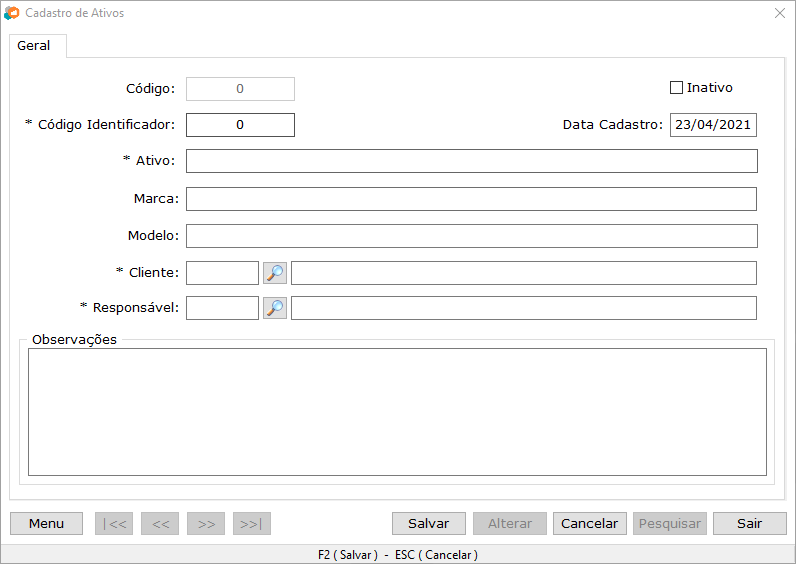The height and width of the screenshot is (564, 796).
Task: Go to last record button >>|
Action: 252,524
